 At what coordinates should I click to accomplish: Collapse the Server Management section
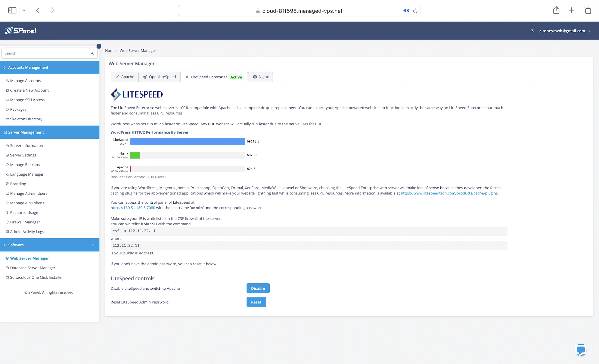[93, 132]
